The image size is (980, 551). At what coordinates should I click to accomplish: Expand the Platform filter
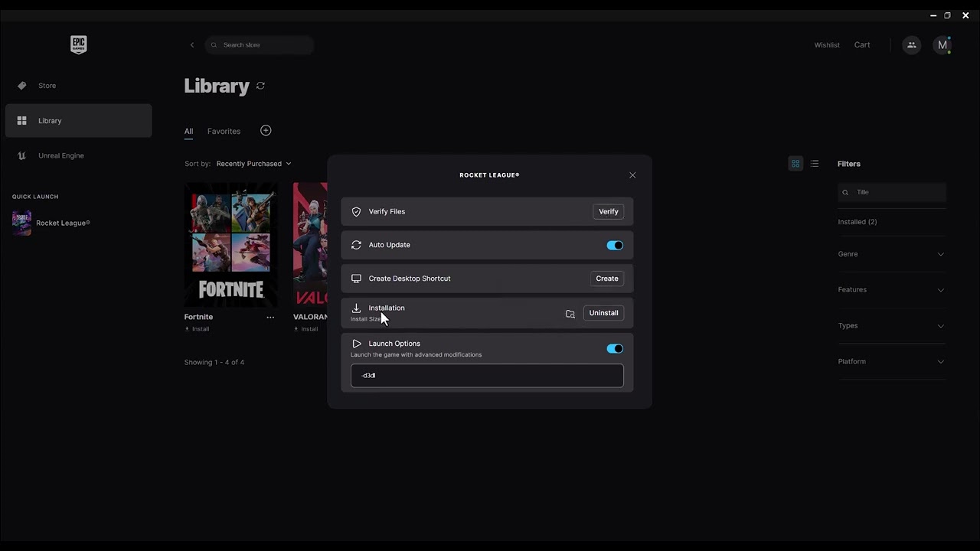click(891, 362)
